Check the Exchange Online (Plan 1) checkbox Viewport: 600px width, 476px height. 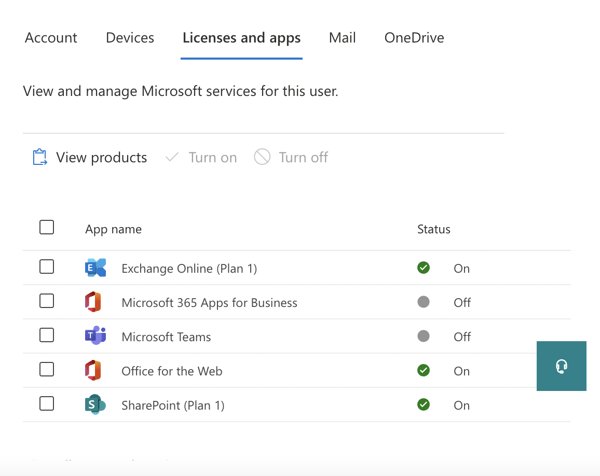[47, 267]
